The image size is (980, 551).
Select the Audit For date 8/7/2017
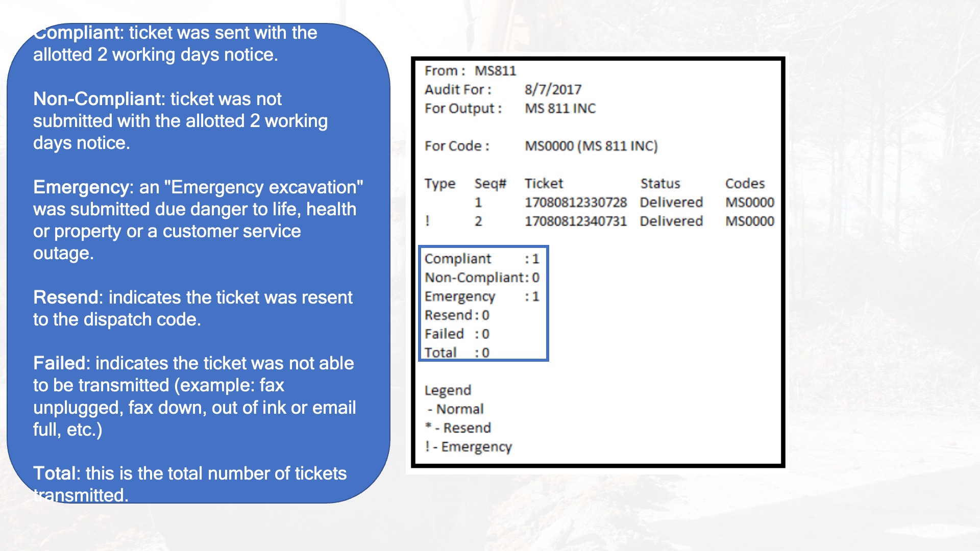coord(553,90)
